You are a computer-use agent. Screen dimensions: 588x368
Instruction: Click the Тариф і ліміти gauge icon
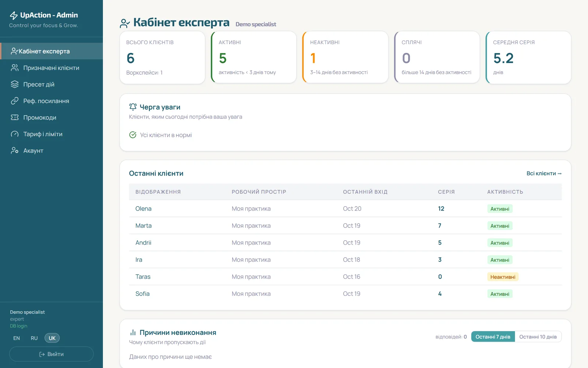[15, 134]
